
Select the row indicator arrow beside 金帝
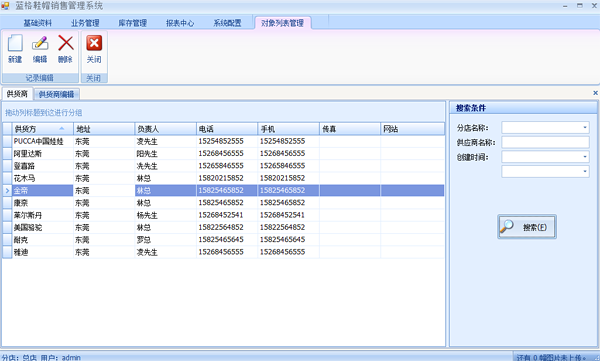pos(7,190)
